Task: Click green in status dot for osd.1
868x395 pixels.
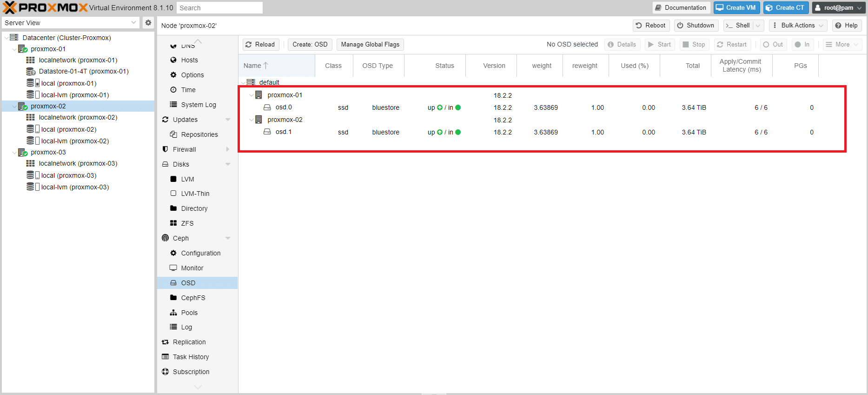Action: [x=458, y=132]
